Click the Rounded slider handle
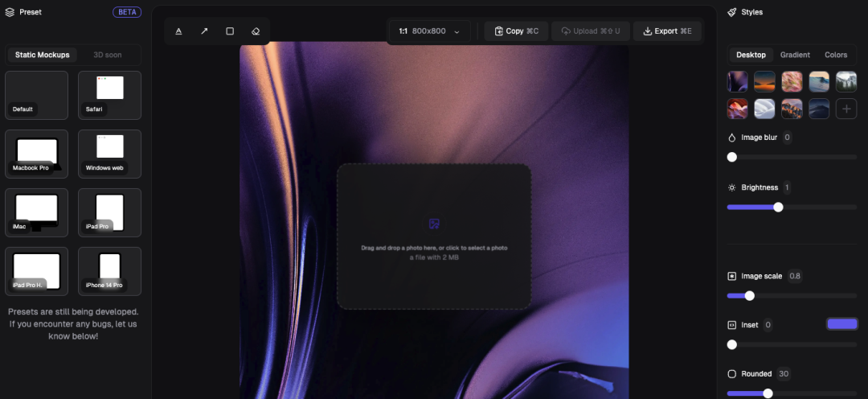This screenshot has height=399, width=868. coord(768,393)
